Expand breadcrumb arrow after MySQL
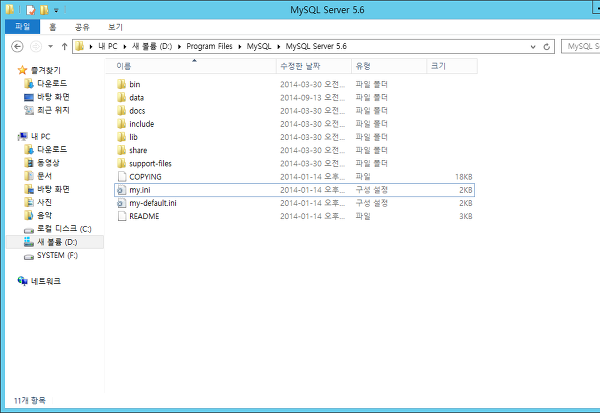The image size is (600, 413). pyautogui.click(x=279, y=47)
